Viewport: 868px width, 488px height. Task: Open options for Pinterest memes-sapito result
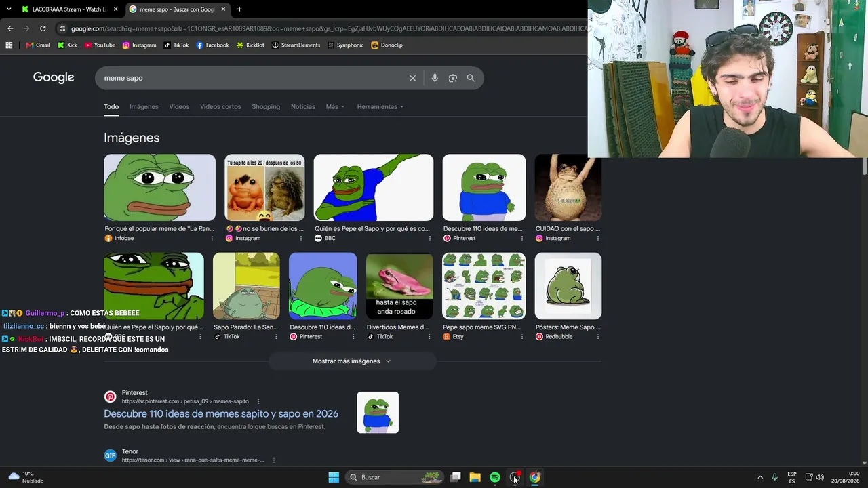click(258, 401)
